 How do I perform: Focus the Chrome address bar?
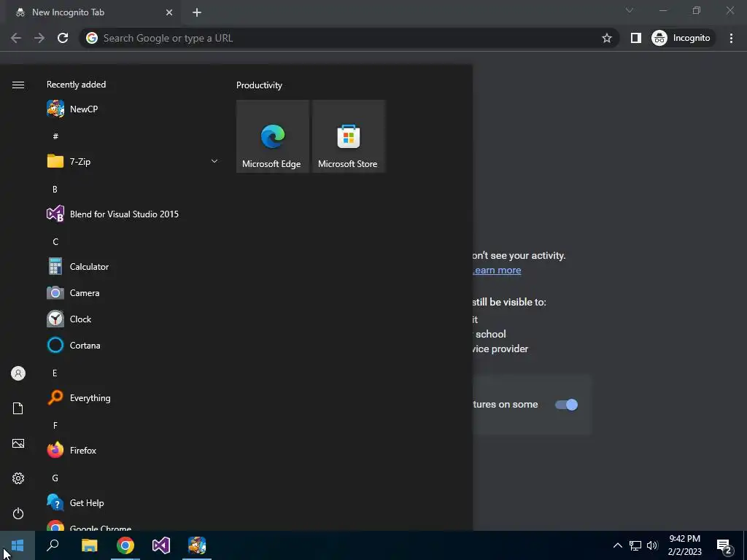349,38
